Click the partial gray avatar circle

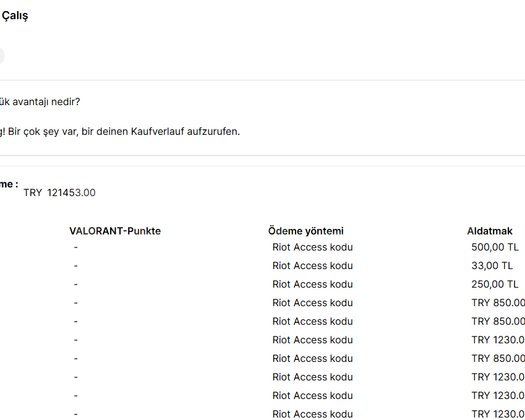2,56
